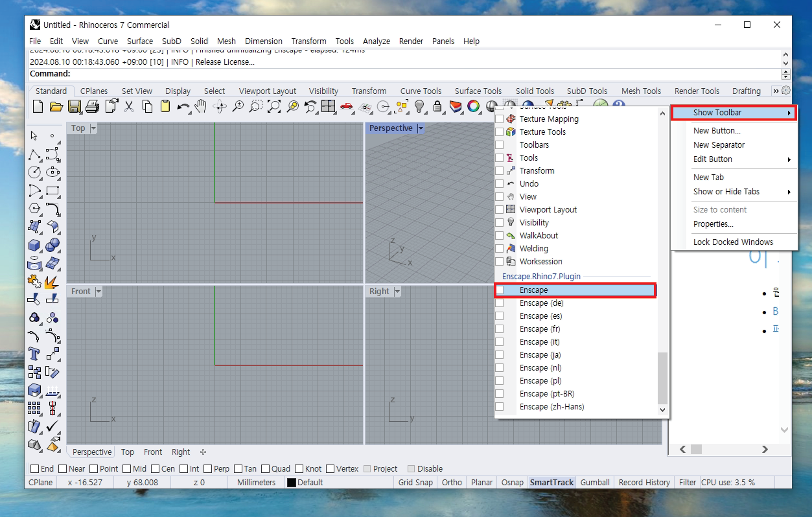Toggle the End osnap checkbox
Screen dimensions: 812x517
click(x=35, y=469)
